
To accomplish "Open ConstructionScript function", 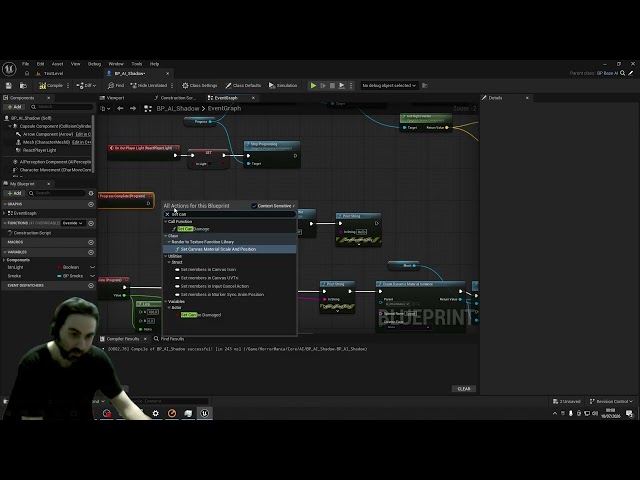I will [32, 233].
